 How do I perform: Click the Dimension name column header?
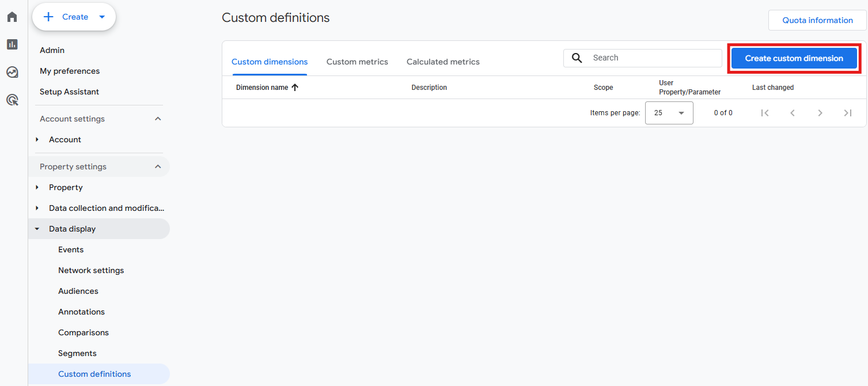262,88
